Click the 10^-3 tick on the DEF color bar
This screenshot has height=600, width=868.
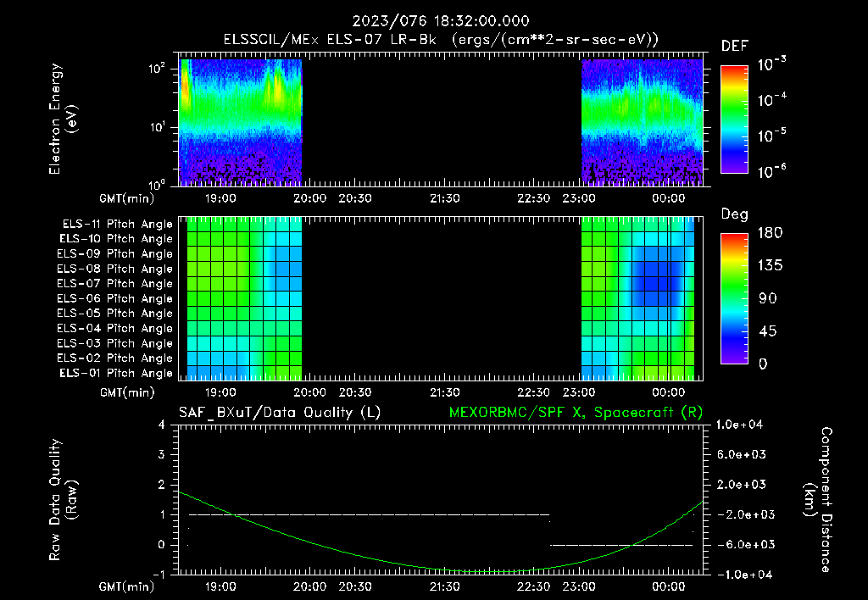pyautogui.click(x=771, y=64)
